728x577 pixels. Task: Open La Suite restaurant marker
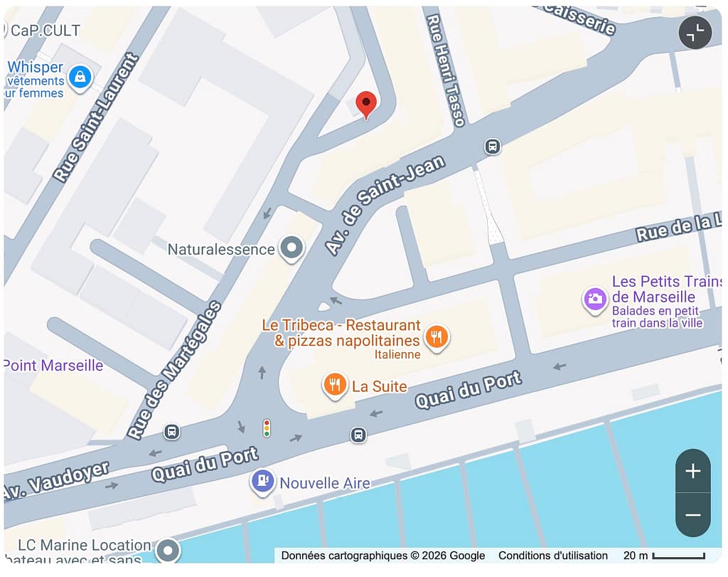point(334,386)
